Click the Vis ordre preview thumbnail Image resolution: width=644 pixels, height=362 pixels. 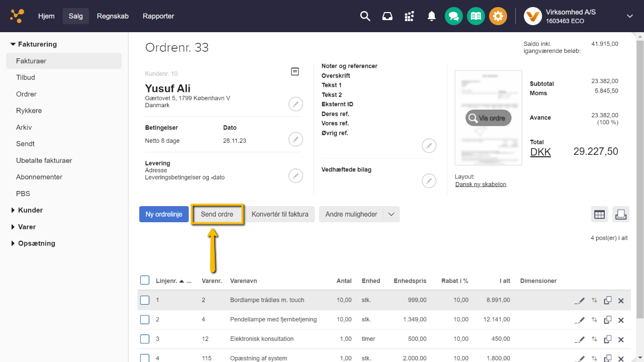click(488, 118)
